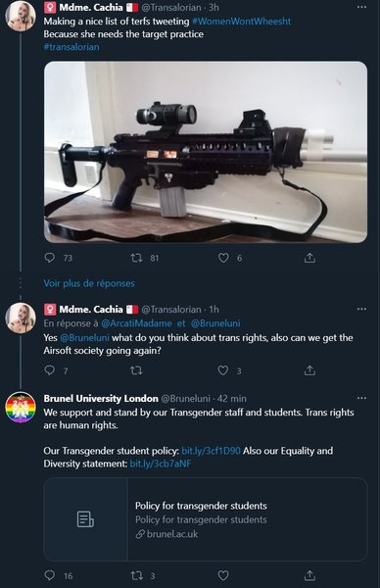380x588 pixels.
Task: Retweet the Brunel University tweet
Action: [x=136, y=575]
